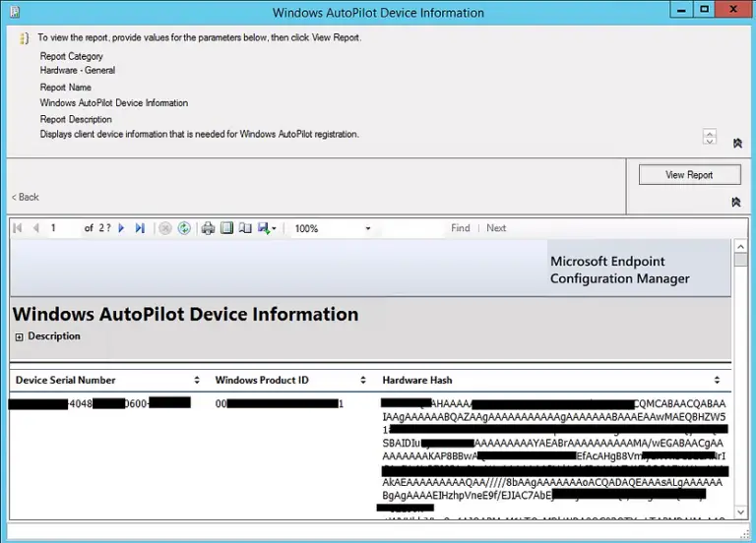Go back using < Back link
This screenshot has height=543, width=756.
pos(25,197)
